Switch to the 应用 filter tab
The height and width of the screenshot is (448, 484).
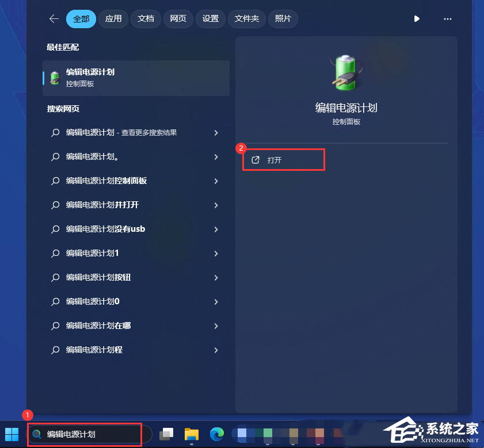point(113,19)
